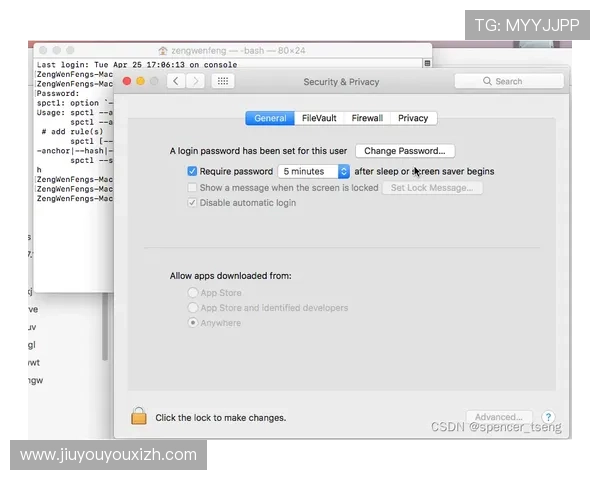Click the Terminal window title bar text

tap(238, 51)
